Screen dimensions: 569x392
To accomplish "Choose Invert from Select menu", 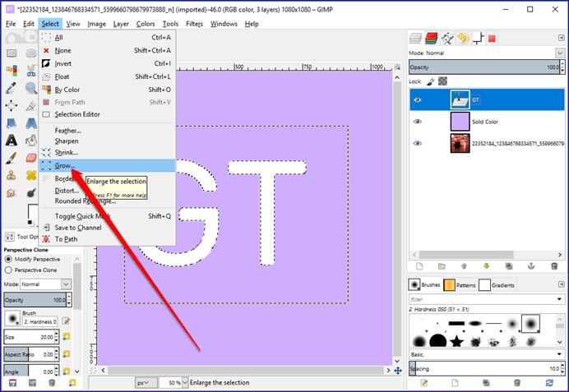I will click(107, 63).
